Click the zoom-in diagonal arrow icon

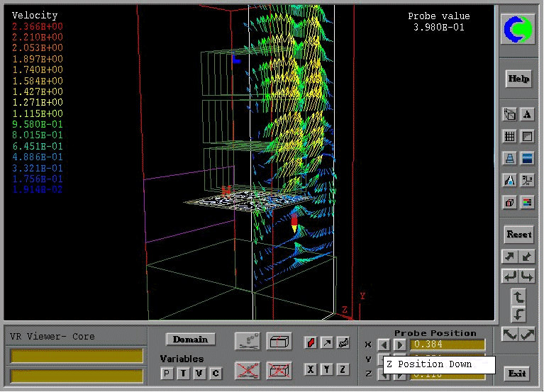tap(509, 257)
